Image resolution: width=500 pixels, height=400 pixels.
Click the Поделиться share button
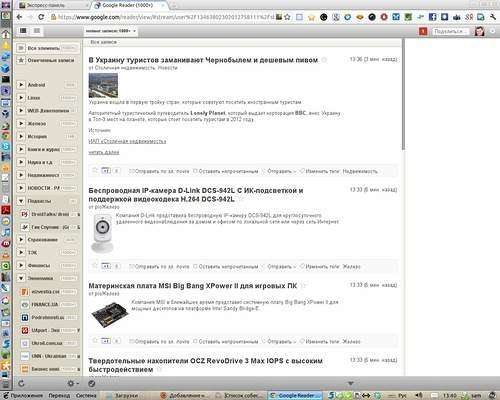pos(450,31)
